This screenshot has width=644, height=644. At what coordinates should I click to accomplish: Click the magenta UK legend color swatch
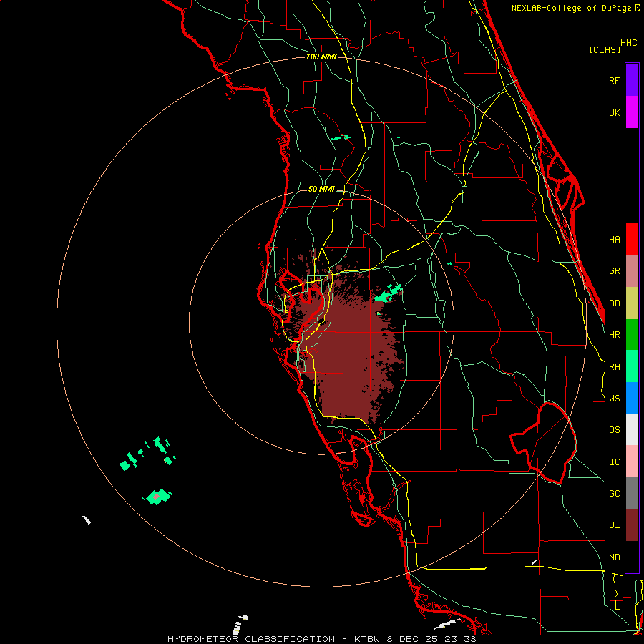(x=632, y=112)
